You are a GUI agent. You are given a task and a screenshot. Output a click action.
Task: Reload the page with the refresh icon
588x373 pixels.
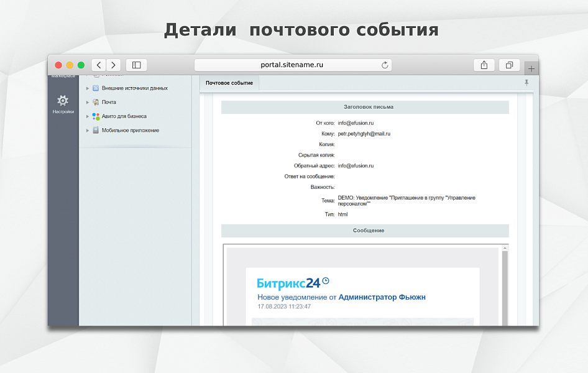point(385,65)
